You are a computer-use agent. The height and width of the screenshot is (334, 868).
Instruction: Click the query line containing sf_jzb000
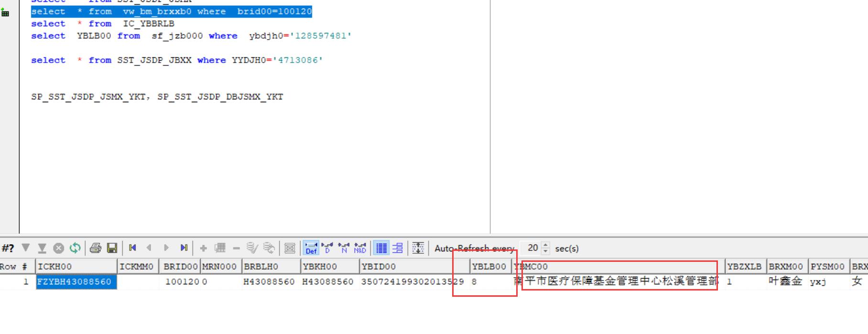click(x=191, y=36)
